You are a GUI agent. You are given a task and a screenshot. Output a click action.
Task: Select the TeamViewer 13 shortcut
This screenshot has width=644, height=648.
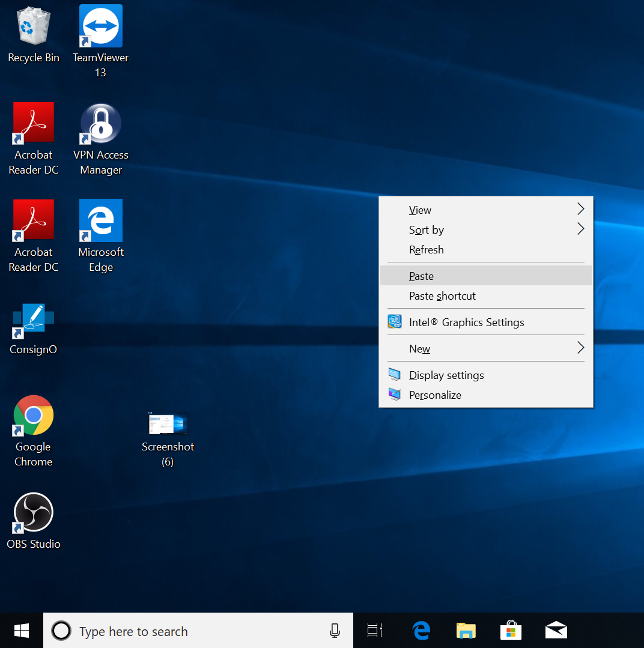click(100, 41)
